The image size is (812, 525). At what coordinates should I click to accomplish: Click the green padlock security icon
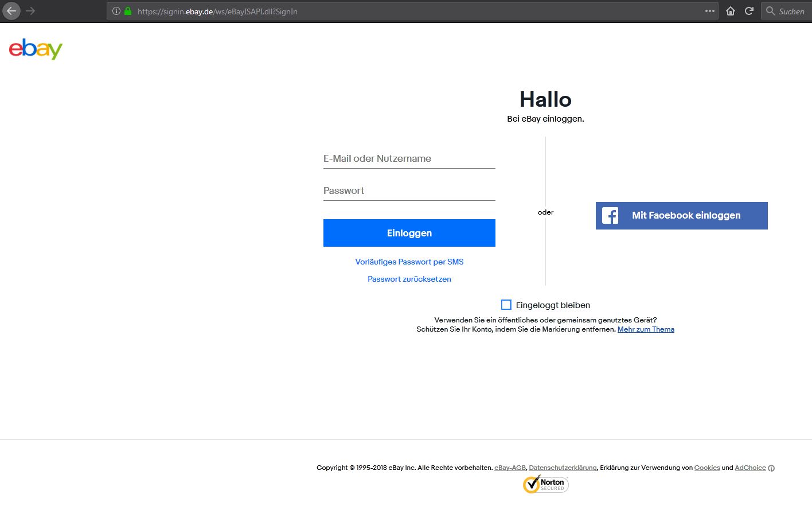(128, 11)
